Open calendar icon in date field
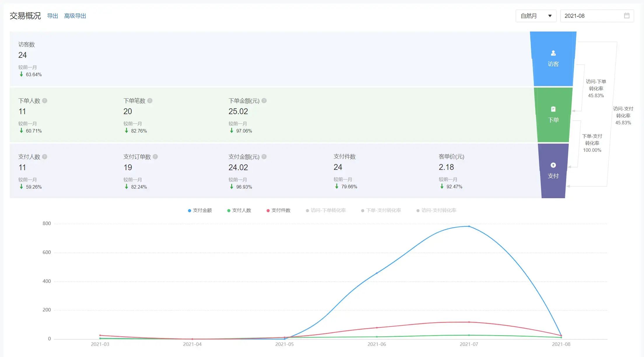 [x=627, y=16]
